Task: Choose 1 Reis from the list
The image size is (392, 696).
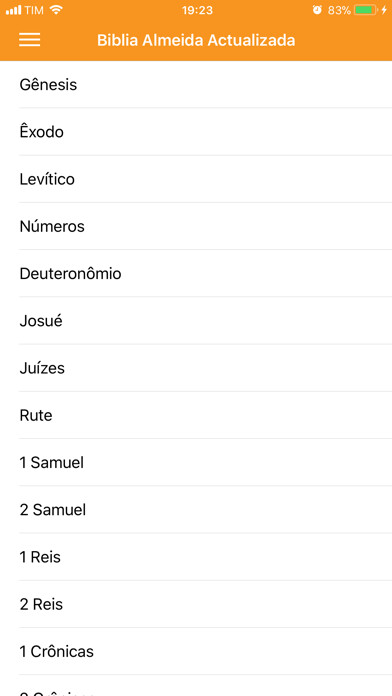Action: click(196, 557)
